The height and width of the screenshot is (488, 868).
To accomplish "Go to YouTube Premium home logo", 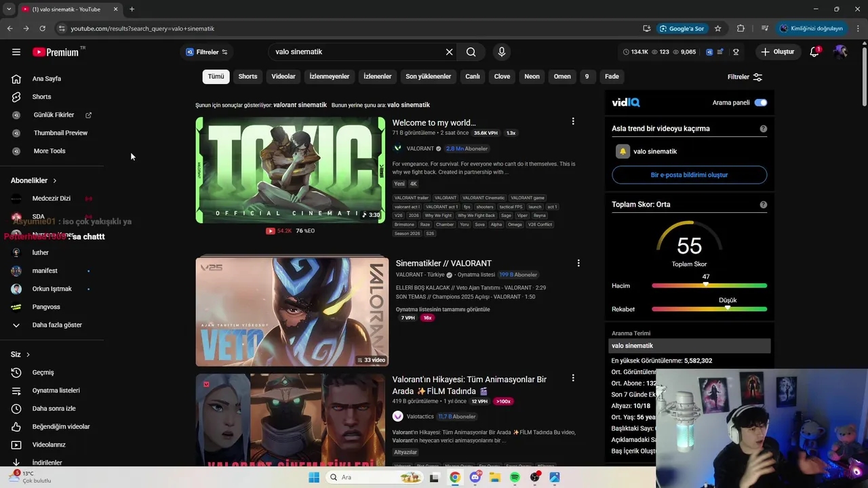I will click(x=56, y=52).
